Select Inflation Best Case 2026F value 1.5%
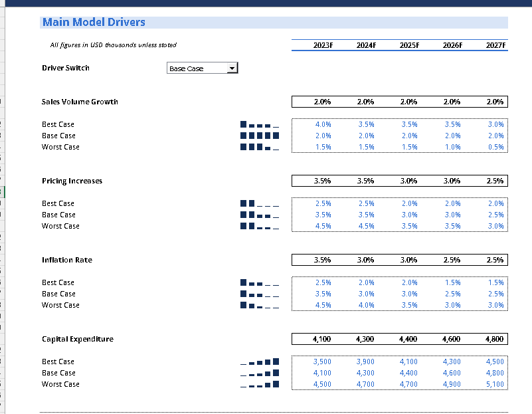The image size is (532, 414). [x=452, y=282]
